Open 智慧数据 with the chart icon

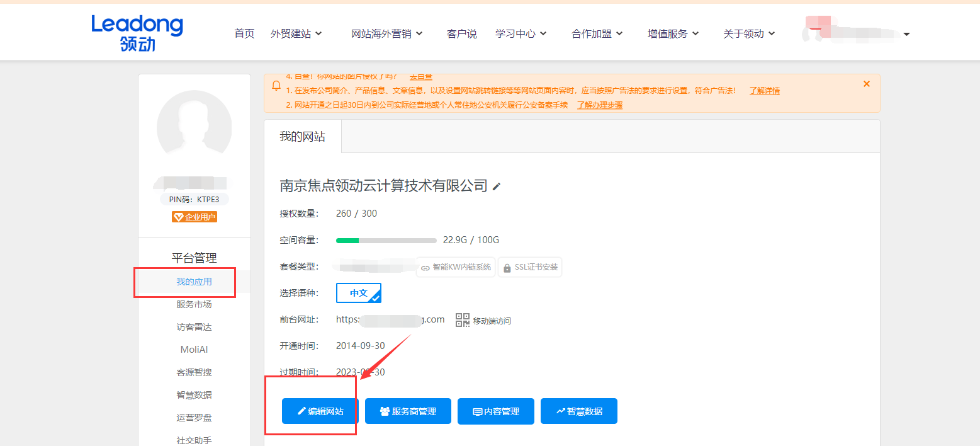click(x=578, y=411)
